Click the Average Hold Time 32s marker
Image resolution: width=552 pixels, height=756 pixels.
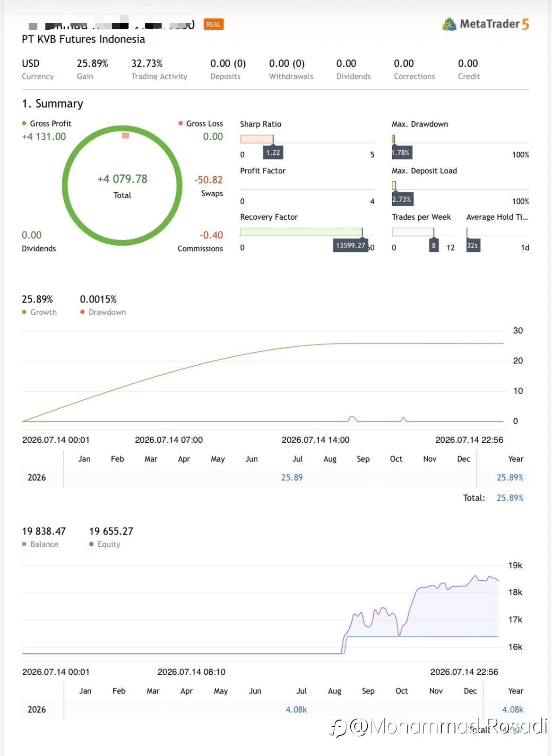coord(473,246)
